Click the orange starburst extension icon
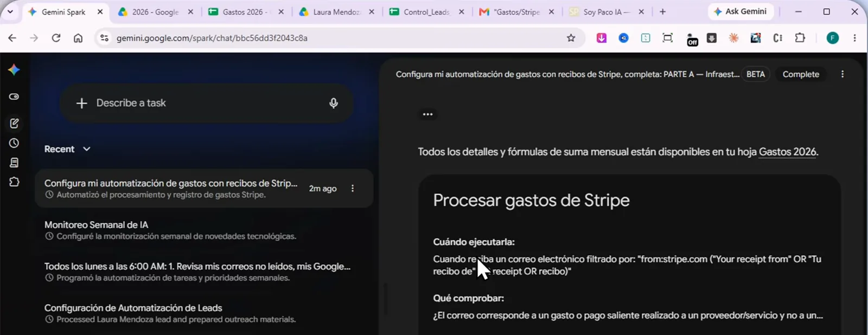This screenshot has height=335, width=868. tap(733, 38)
